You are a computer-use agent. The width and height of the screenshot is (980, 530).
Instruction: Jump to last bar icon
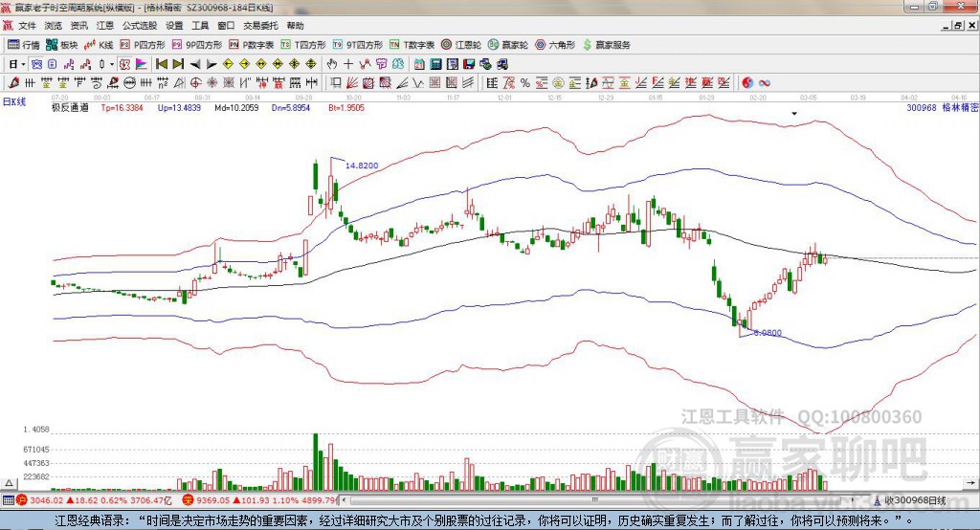pos(178,64)
